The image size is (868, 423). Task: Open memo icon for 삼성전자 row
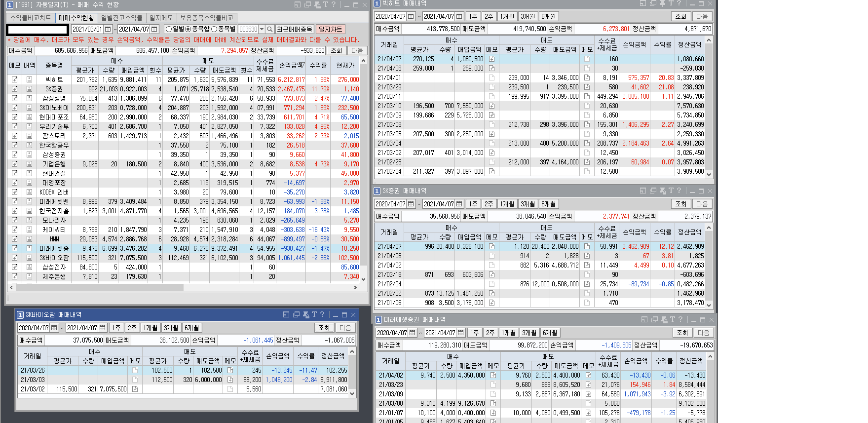click(x=15, y=267)
